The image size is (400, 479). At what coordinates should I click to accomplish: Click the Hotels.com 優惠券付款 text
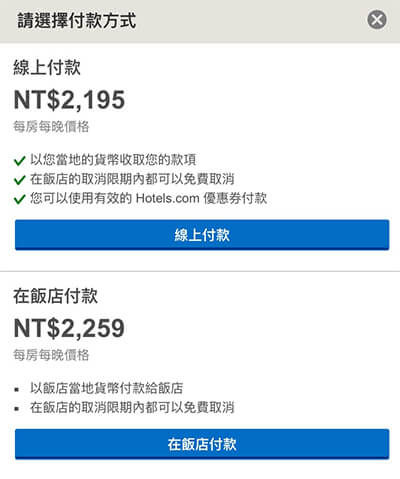[x=201, y=198]
